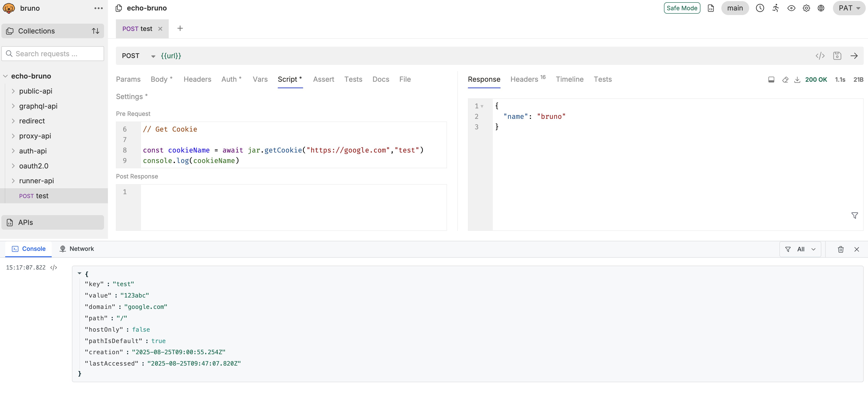The width and height of the screenshot is (868, 402).
Task: Click the Search requests field
Action: pyautogui.click(x=53, y=53)
